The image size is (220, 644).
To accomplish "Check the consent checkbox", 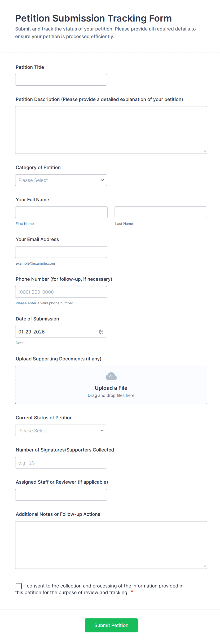I will tap(19, 586).
